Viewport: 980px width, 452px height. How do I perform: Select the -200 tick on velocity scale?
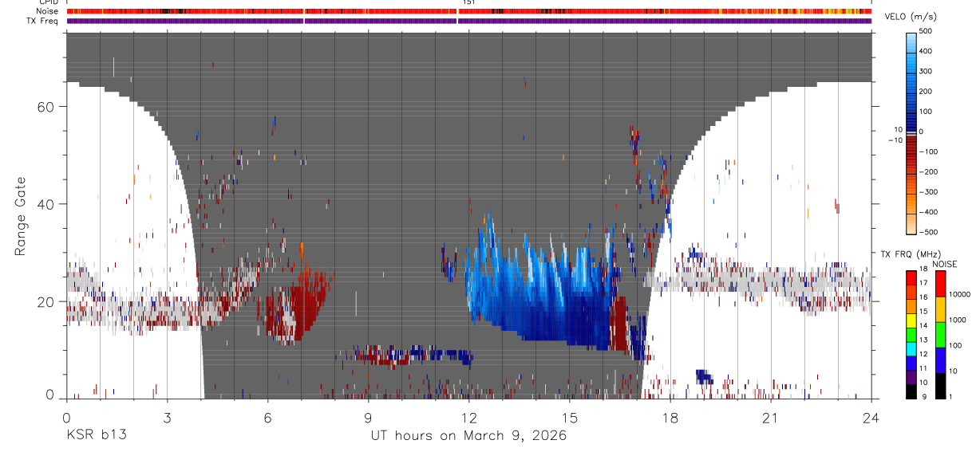click(x=930, y=171)
